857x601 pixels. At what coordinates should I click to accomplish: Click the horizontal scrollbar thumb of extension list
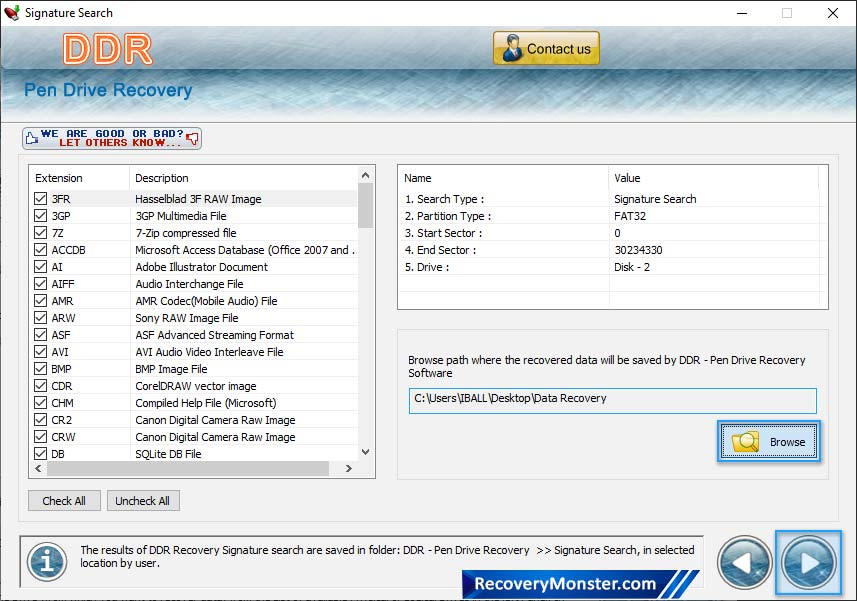coord(188,468)
